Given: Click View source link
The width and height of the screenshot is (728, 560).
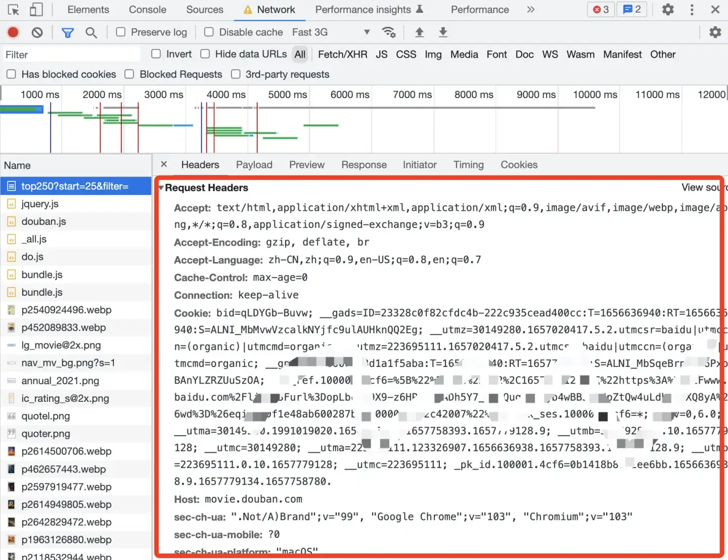Looking at the screenshot, I should 704,188.
